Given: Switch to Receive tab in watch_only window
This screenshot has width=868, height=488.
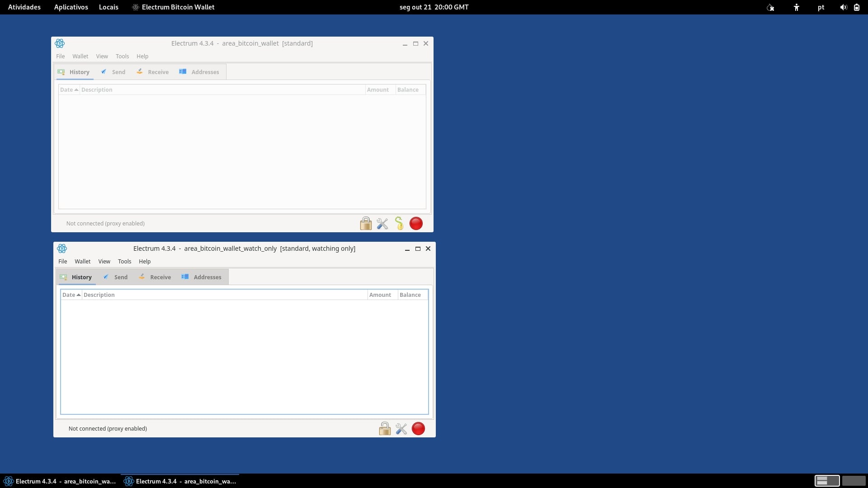Looking at the screenshot, I should tap(155, 277).
